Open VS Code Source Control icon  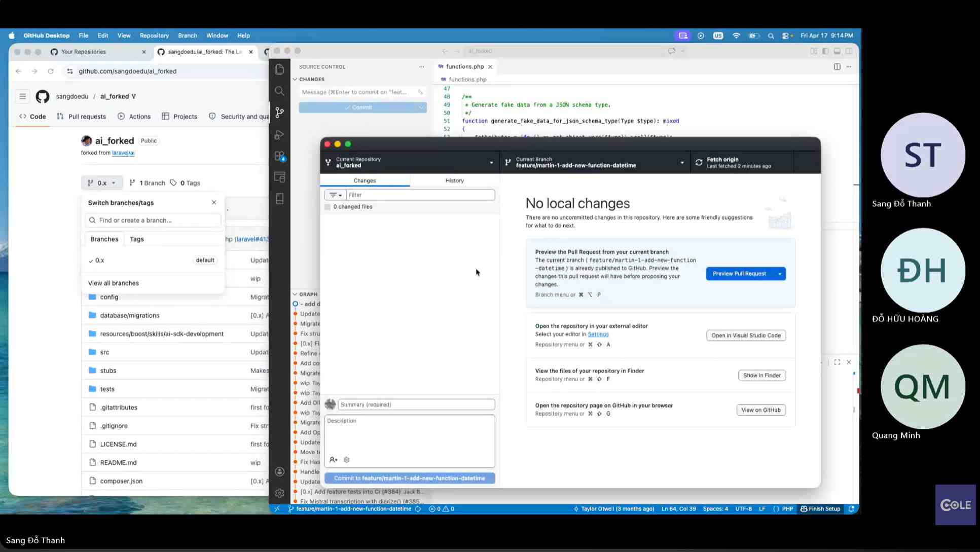click(x=279, y=113)
